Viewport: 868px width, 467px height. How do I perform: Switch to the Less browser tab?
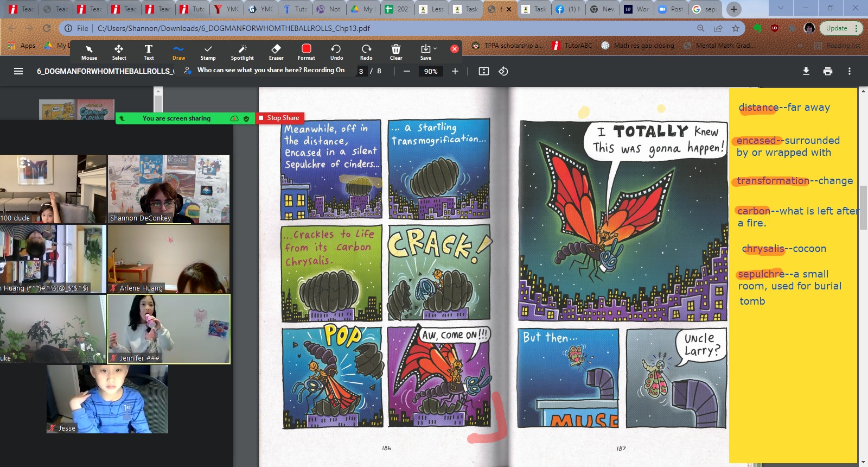(431, 9)
